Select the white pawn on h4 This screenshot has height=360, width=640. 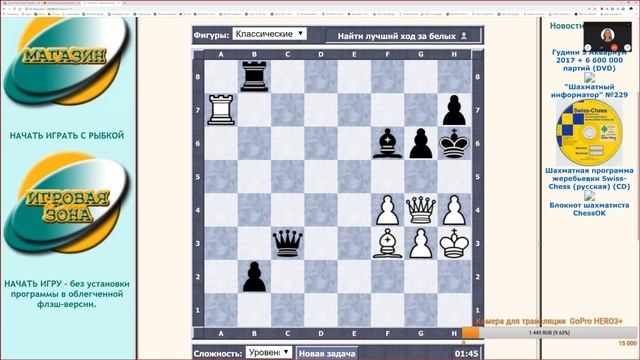454,210
